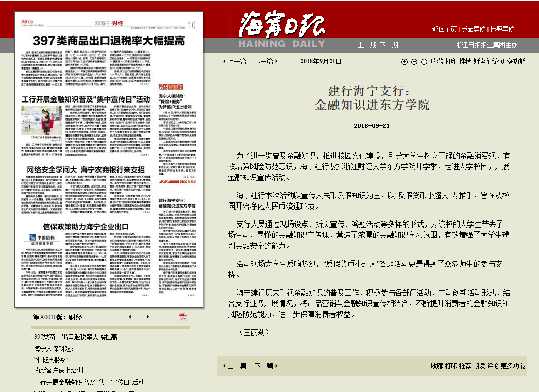
Task: Click the 第A0010版：财经 page label
Action: point(57,317)
